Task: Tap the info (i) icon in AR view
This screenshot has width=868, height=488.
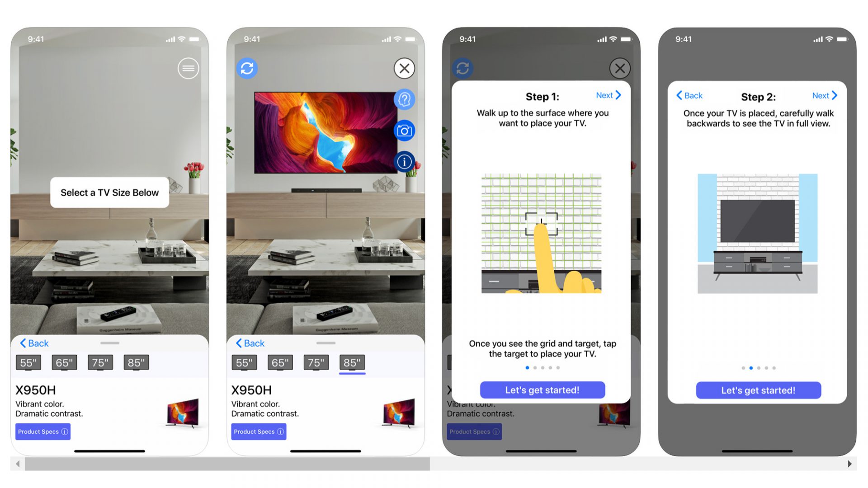Action: pos(406,161)
